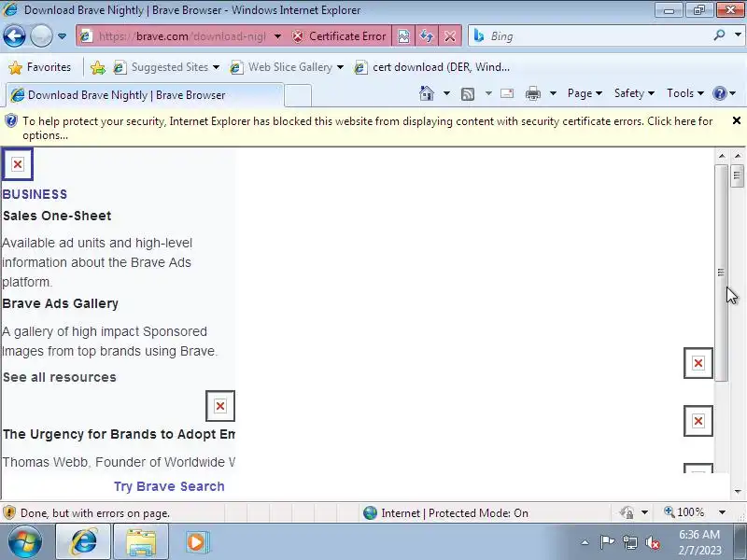747x560 pixels.
Task: Click the Read Mail icon
Action: click(507, 93)
